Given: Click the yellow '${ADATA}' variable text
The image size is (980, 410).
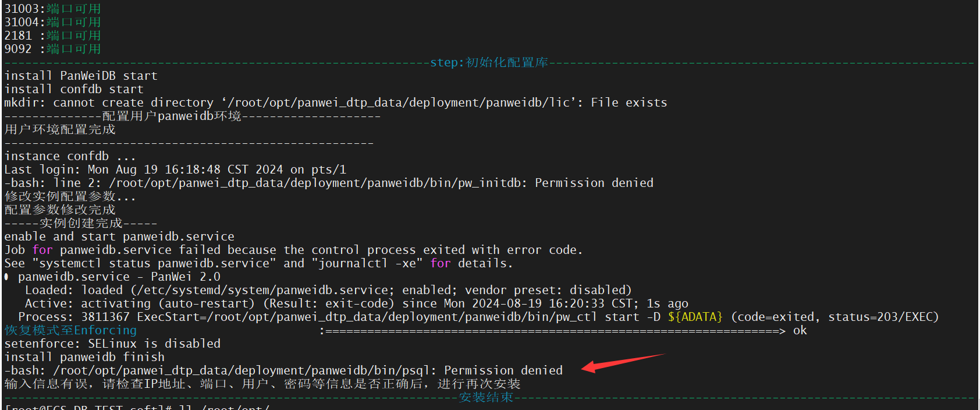Looking at the screenshot, I should [695, 317].
